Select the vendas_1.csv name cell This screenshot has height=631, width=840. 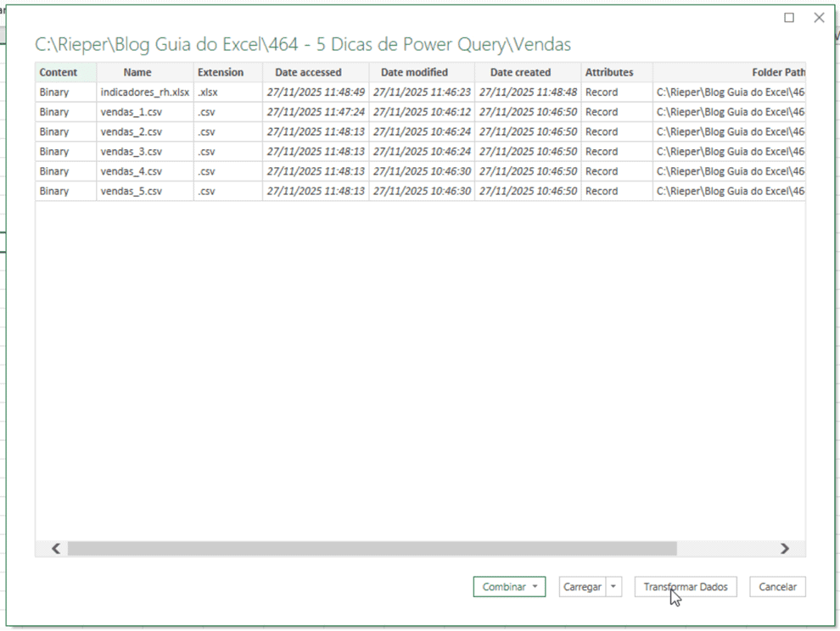click(131, 112)
